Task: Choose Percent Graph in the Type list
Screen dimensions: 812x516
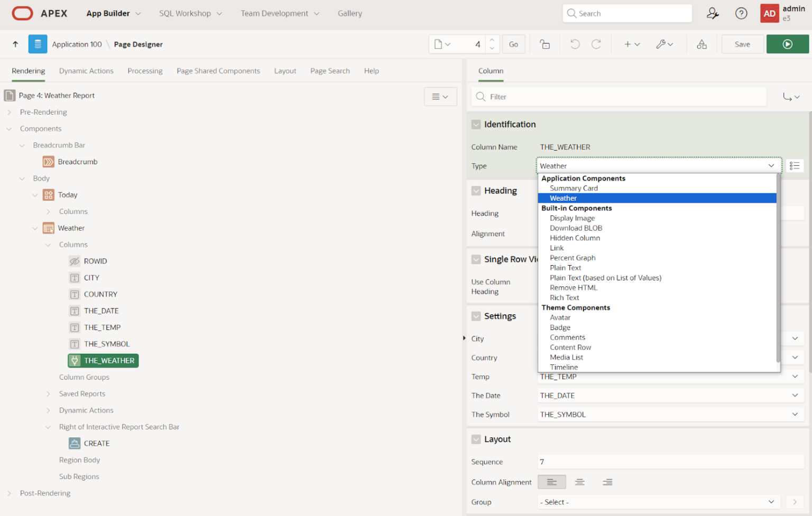Action: point(573,258)
